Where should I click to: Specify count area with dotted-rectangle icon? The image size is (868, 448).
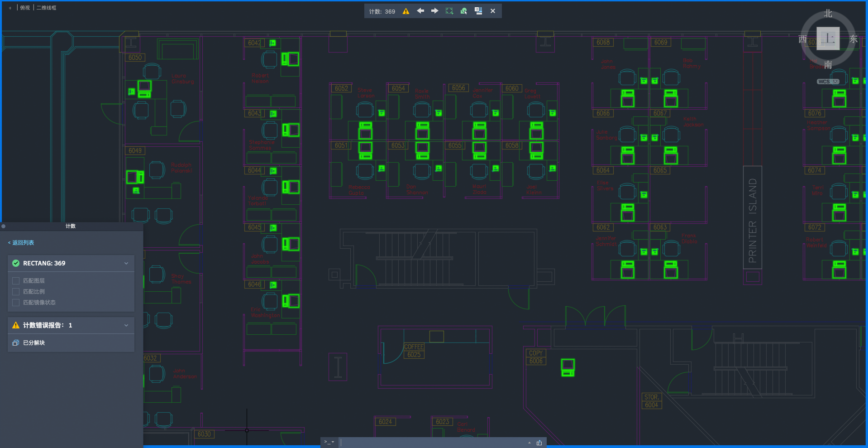(449, 11)
